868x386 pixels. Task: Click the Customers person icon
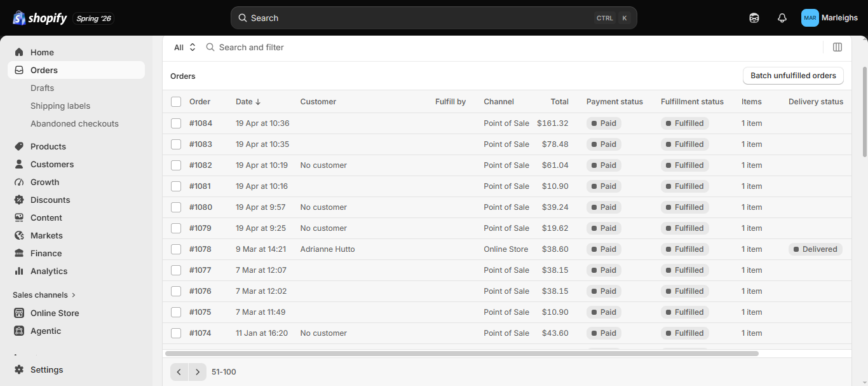click(19, 164)
